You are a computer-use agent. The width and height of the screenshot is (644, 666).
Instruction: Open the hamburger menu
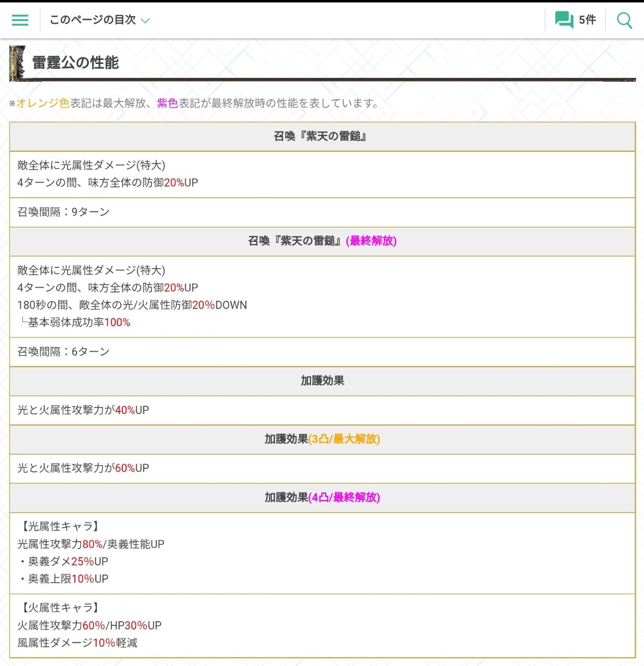click(20, 20)
